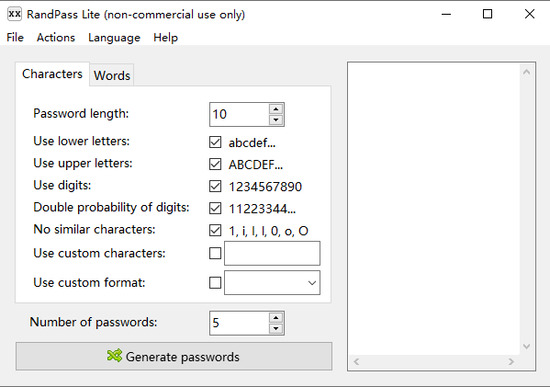550x387 pixels.
Task: Uncheck the Use lower letters checkbox
Action: click(215, 142)
